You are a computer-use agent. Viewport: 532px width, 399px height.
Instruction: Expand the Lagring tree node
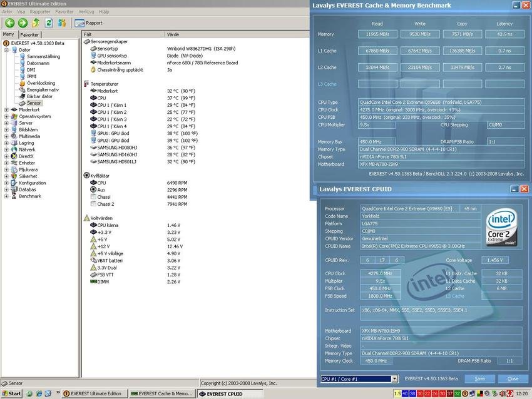pyautogui.click(x=6, y=143)
